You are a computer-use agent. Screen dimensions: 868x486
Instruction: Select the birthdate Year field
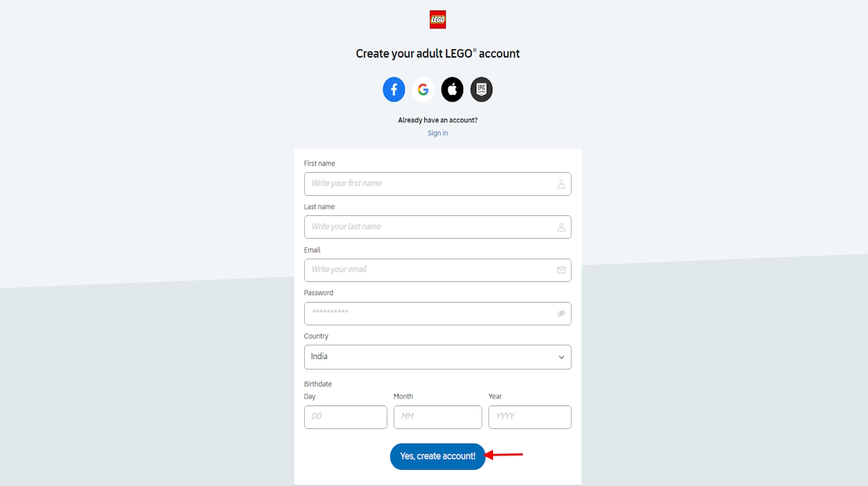529,417
